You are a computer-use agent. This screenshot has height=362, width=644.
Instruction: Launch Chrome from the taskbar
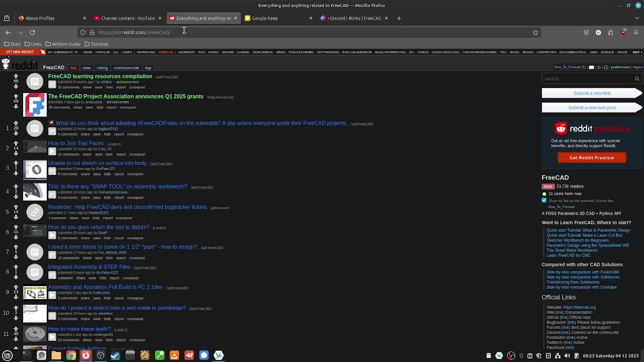[71, 355]
